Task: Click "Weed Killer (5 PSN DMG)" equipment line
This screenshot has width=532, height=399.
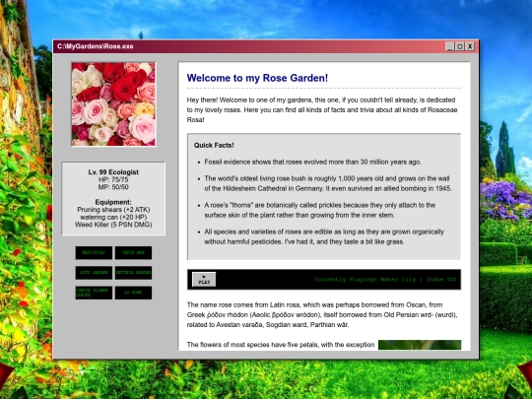Action: click(113, 225)
